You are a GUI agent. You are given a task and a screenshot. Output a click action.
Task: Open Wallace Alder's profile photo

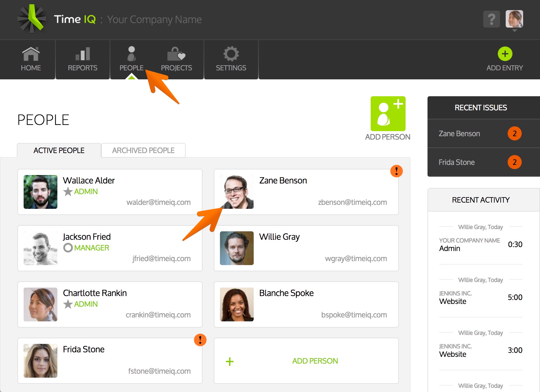click(40, 192)
